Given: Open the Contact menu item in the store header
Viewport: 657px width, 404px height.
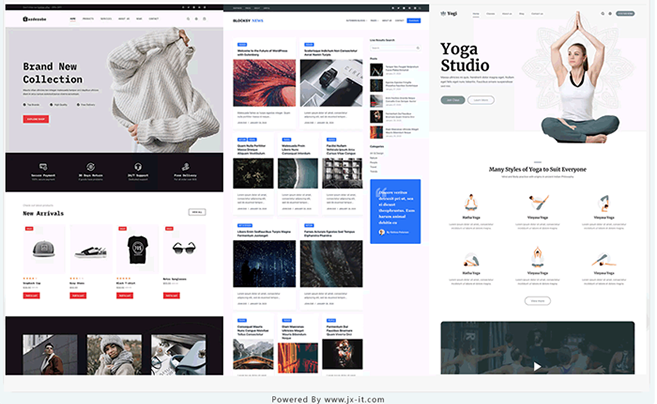Looking at the screenshot, I should coord(154,18).
